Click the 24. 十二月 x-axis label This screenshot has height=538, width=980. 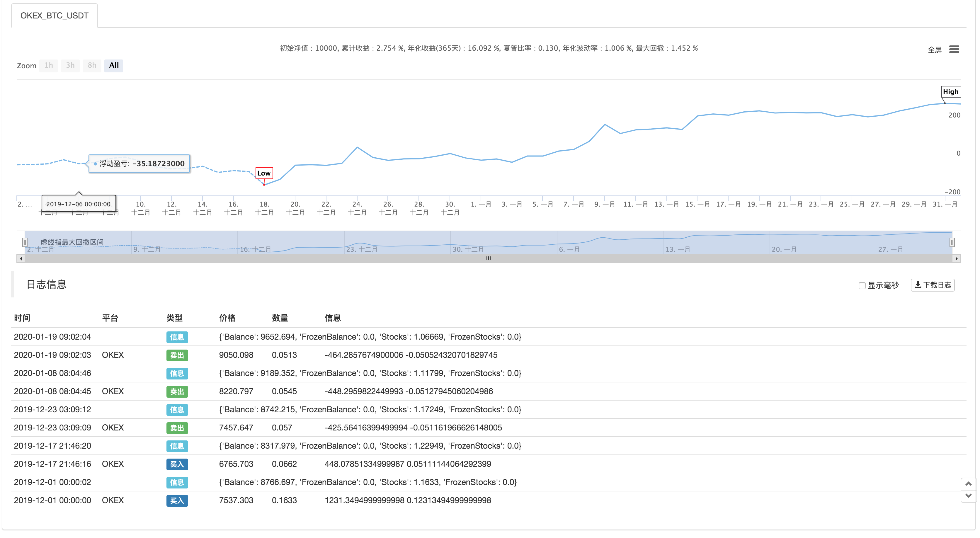coord(357,208)
